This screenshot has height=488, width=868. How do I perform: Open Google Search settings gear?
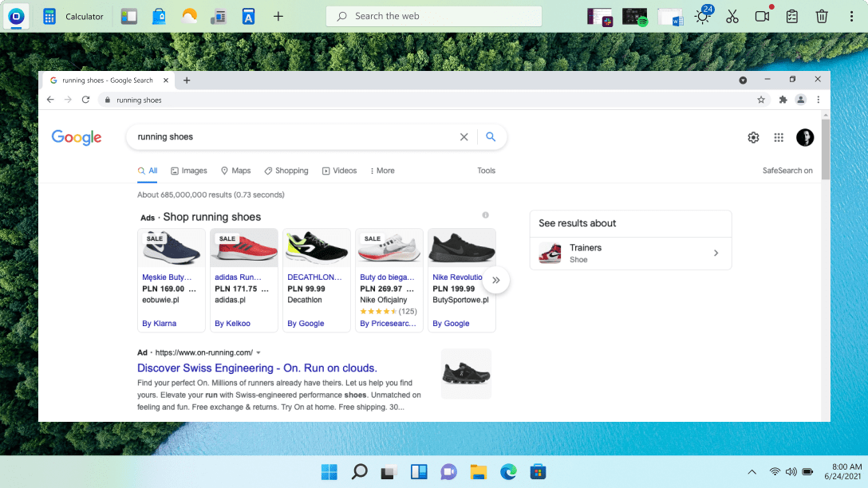coord(753,137)
